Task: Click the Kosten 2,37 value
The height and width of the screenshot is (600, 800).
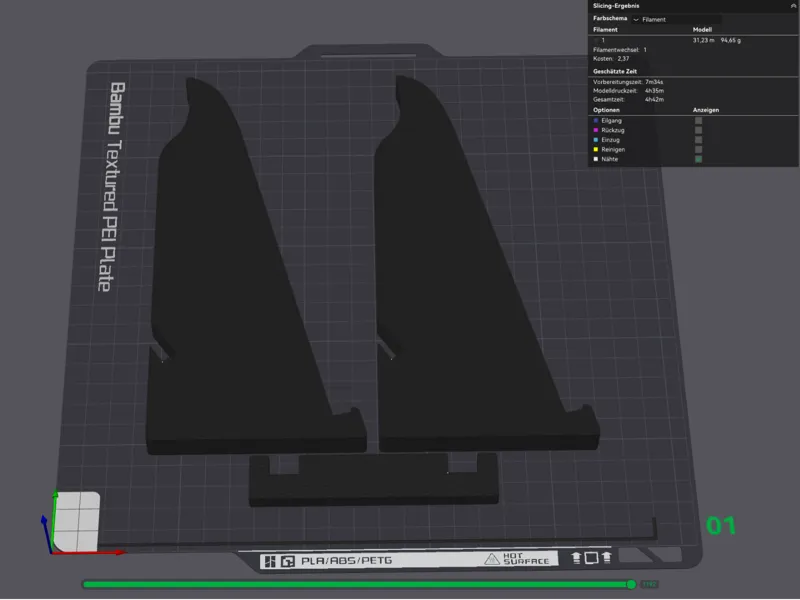Action: tap(623, 59)
